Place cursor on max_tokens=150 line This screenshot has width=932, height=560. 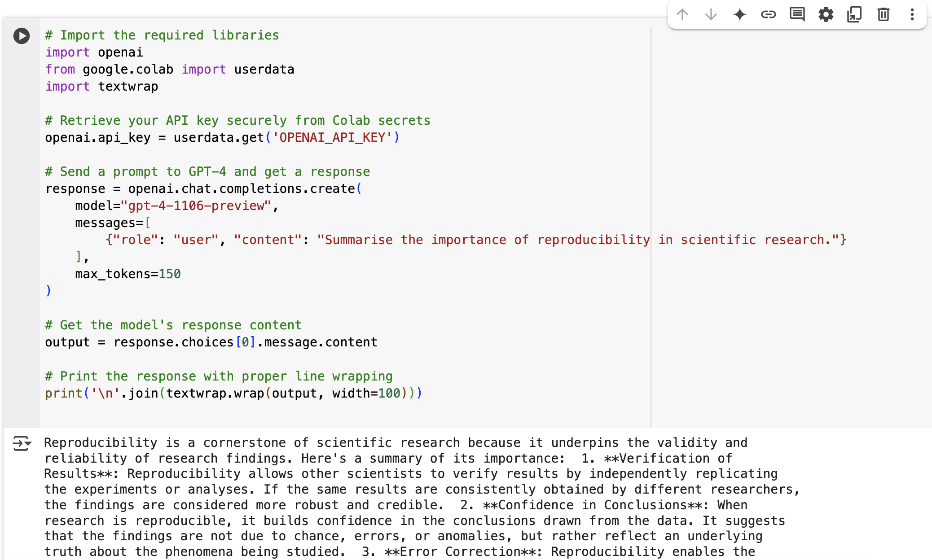(x=128, y=274)
